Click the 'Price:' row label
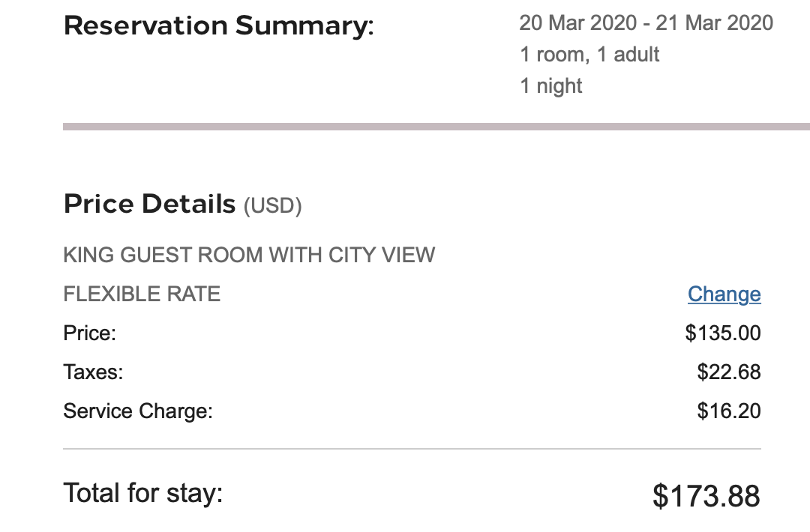 (90, 333)
